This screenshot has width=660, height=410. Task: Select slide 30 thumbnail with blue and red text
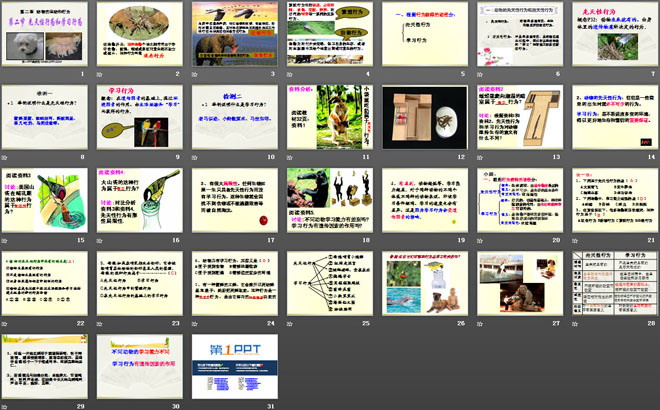tap(140, 367)
